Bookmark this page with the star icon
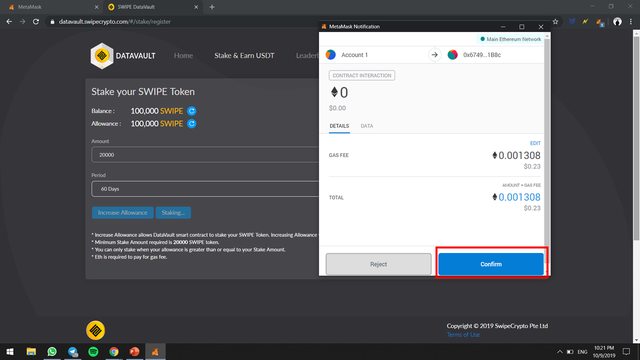 pyautogui.click(x=555, y=22)
